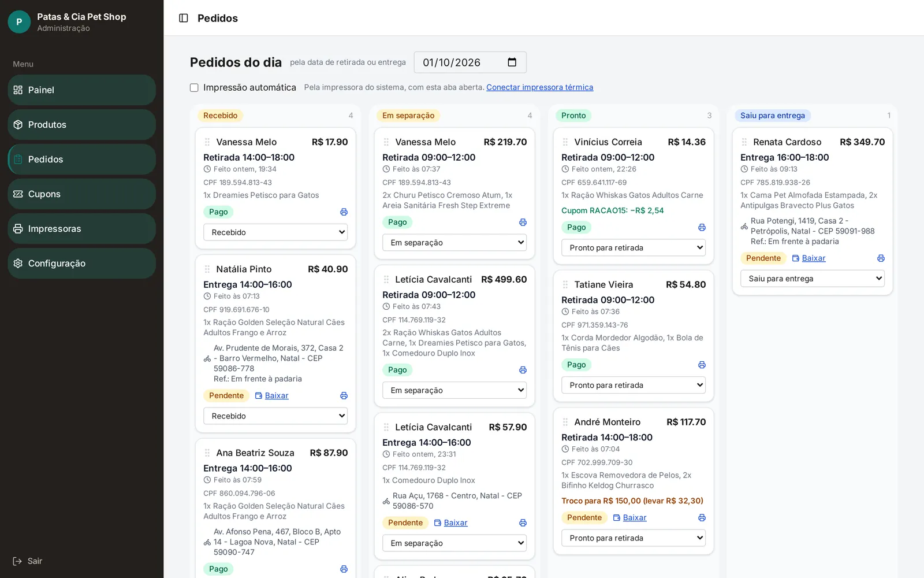This screenshot has width=924, height=578.
Task: Print Tatiane Vieira's order
Action: tap(702, 365)
